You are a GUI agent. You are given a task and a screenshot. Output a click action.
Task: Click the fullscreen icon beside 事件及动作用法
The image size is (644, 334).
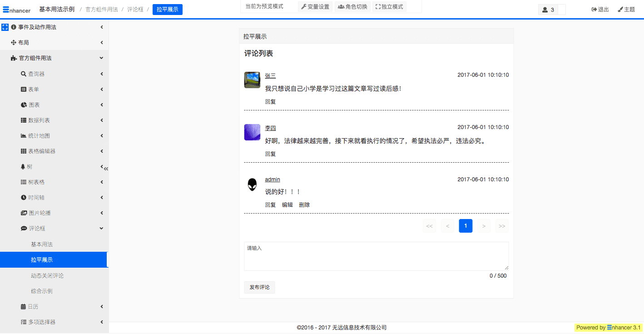(5, 27)
